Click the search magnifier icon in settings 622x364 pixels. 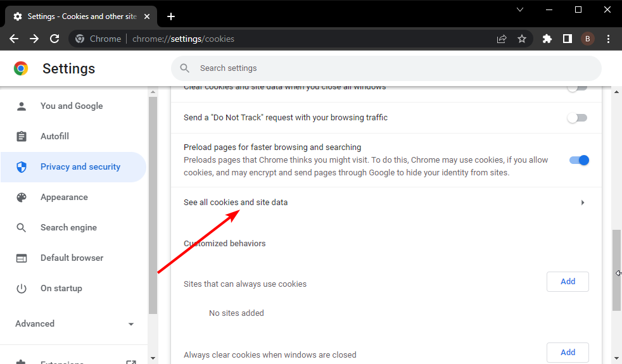click(184, 68)
